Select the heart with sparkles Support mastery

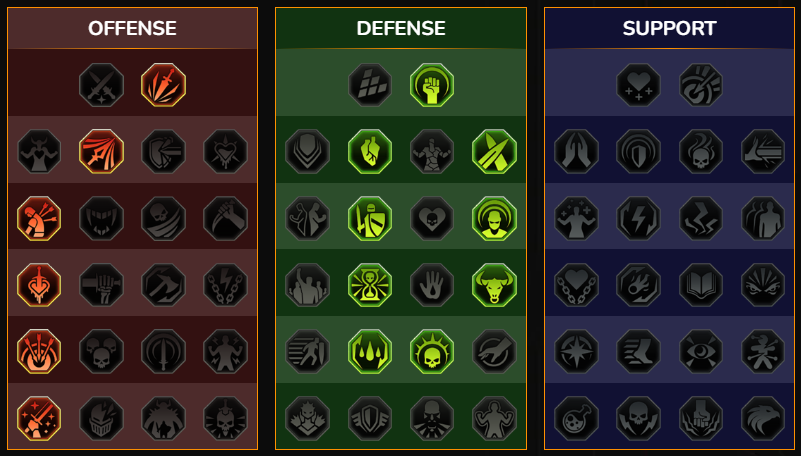639,85
